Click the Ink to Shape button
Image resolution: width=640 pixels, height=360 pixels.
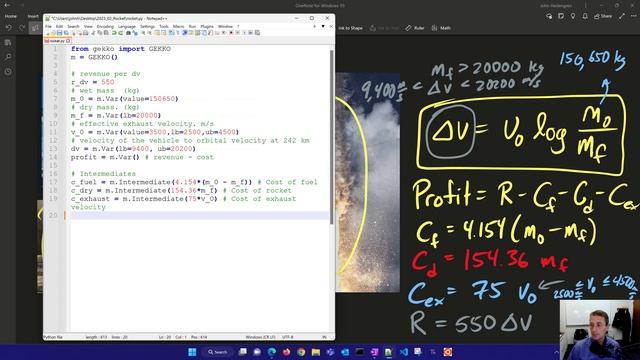click(350, 28)
